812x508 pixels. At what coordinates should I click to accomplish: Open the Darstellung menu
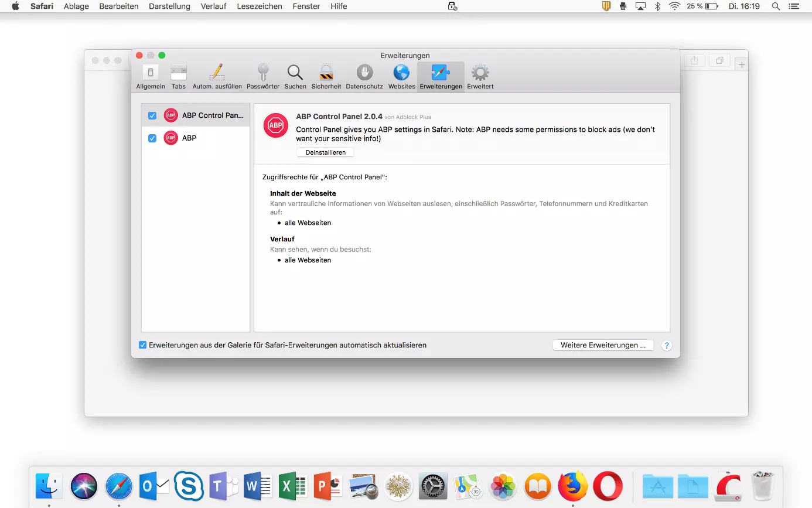(x=170, y=6)
